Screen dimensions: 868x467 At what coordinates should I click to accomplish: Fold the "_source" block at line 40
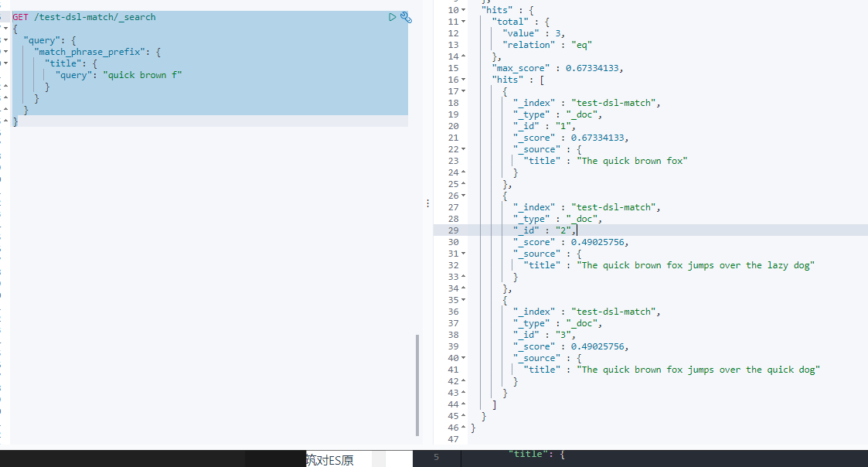463,359
